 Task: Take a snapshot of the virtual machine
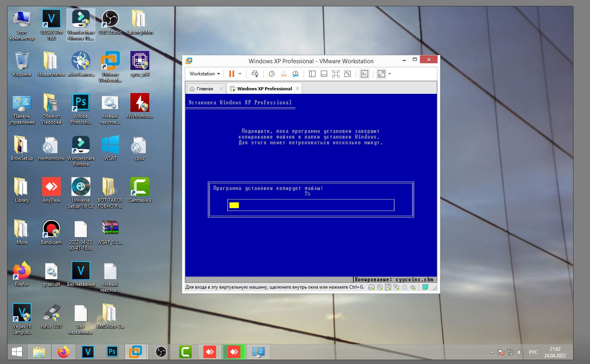coord(271,74)
